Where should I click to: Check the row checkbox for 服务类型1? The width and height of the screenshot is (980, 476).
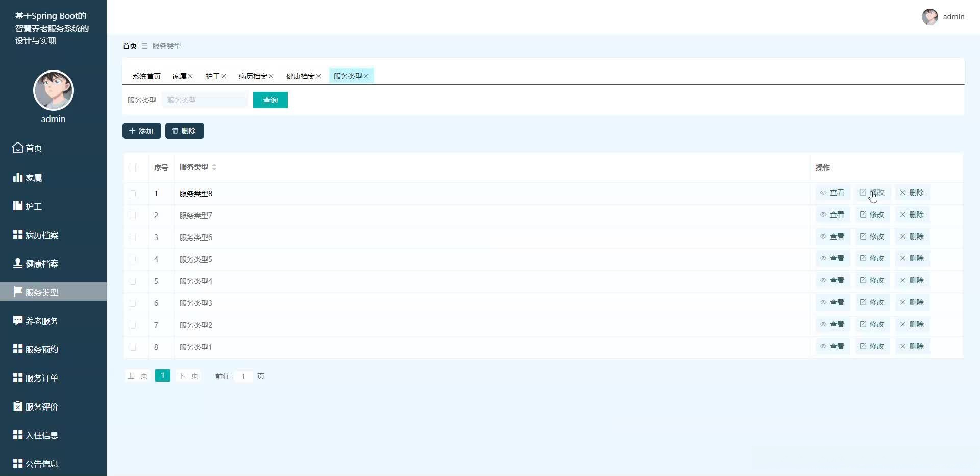pos(132,347)
